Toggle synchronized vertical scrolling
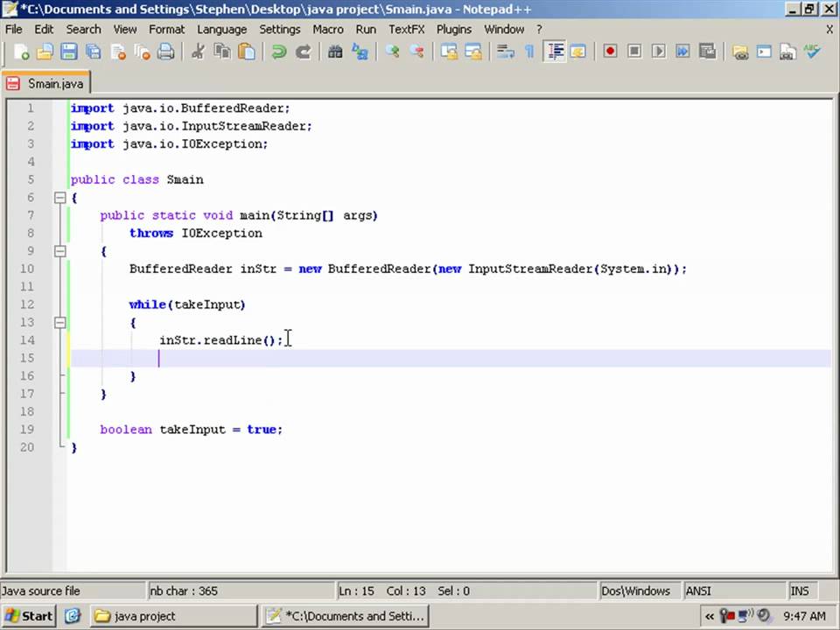 point(449,52)
